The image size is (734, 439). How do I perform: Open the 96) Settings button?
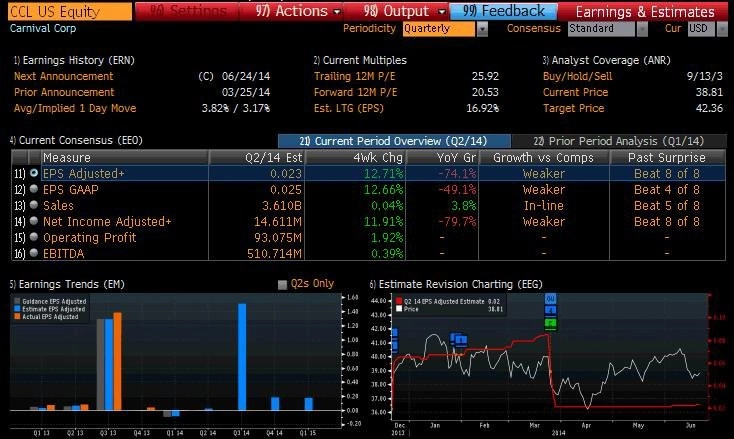pos(188,11)
